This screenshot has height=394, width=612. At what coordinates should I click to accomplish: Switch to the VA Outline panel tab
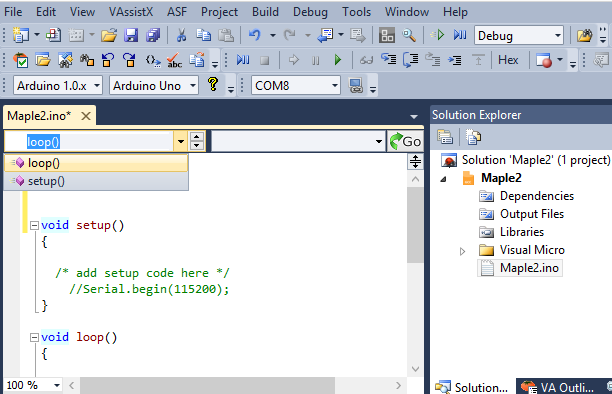pyautogui.click(x=558, y=387)
